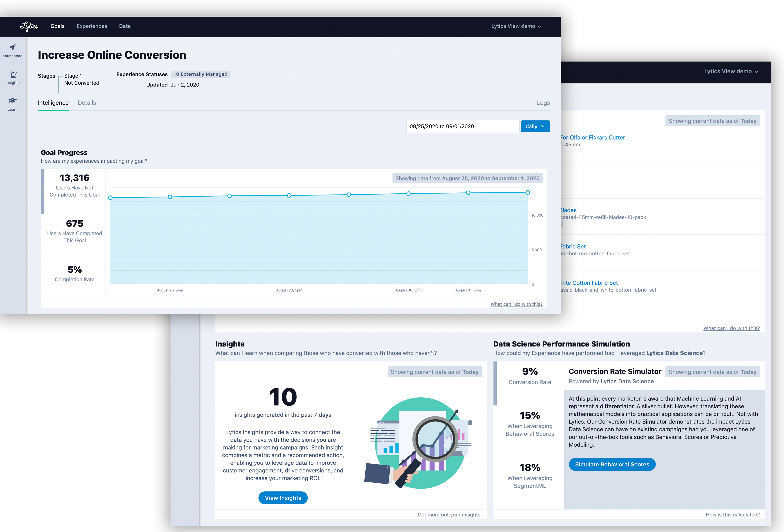Image resolution: width=784 pixels, height=532 pixels.
Task: Open the Launchpad rocket icon
Action: click(x=13, y=48)
